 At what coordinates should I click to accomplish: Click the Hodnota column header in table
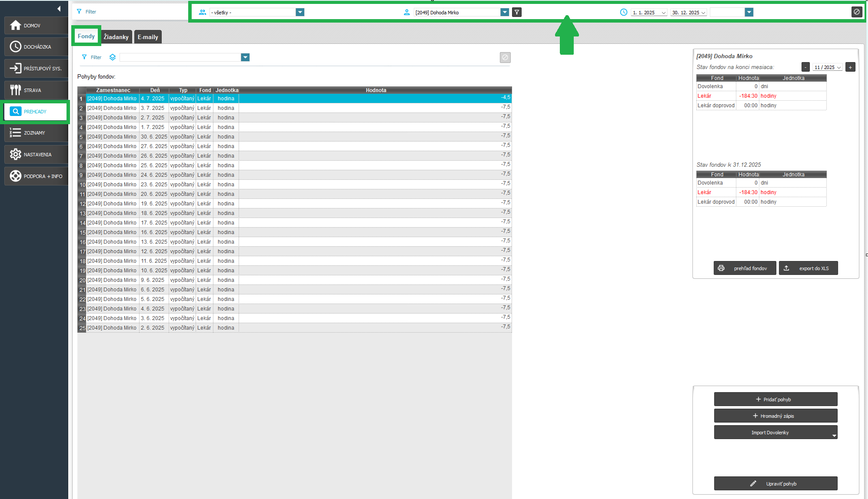376,90
